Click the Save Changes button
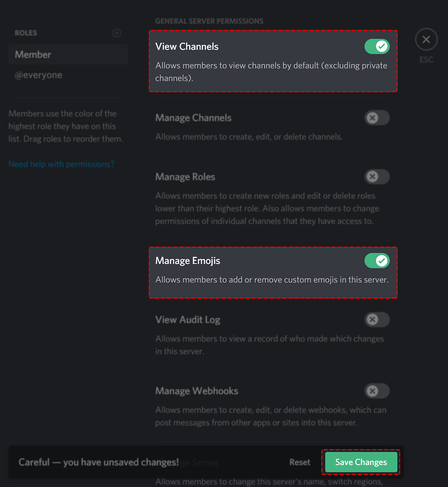This screenshot has height=487, width=448. click(x=361, y=462)
